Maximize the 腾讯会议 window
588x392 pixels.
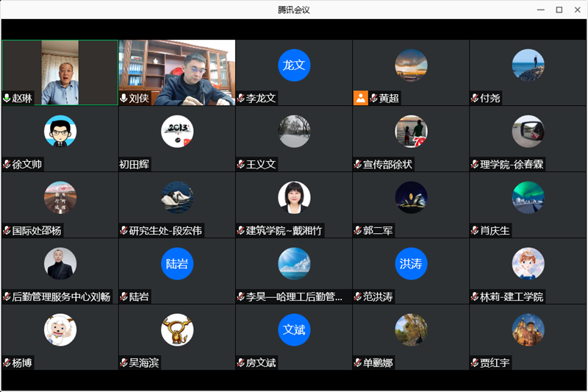point(559,10)
